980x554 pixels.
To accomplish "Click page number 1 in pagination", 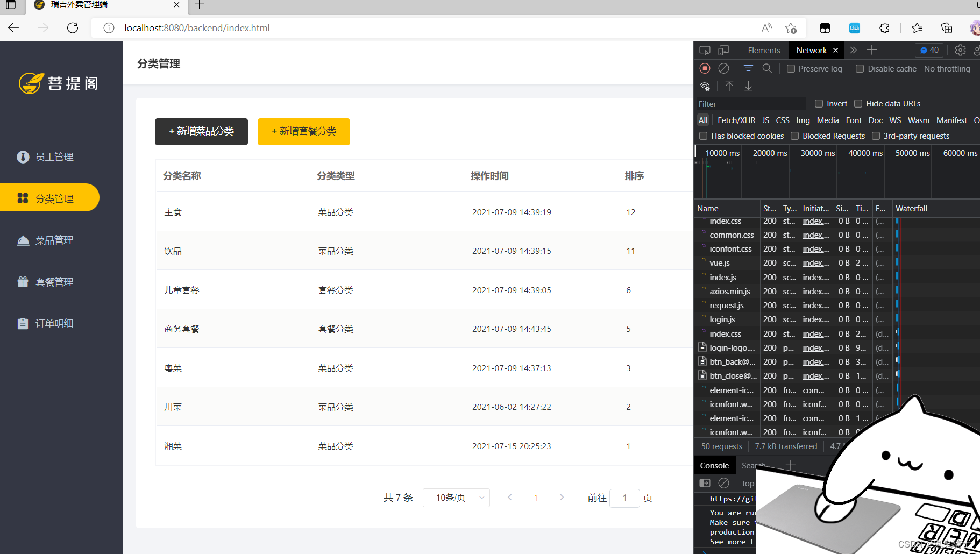I will pos(536,498).
